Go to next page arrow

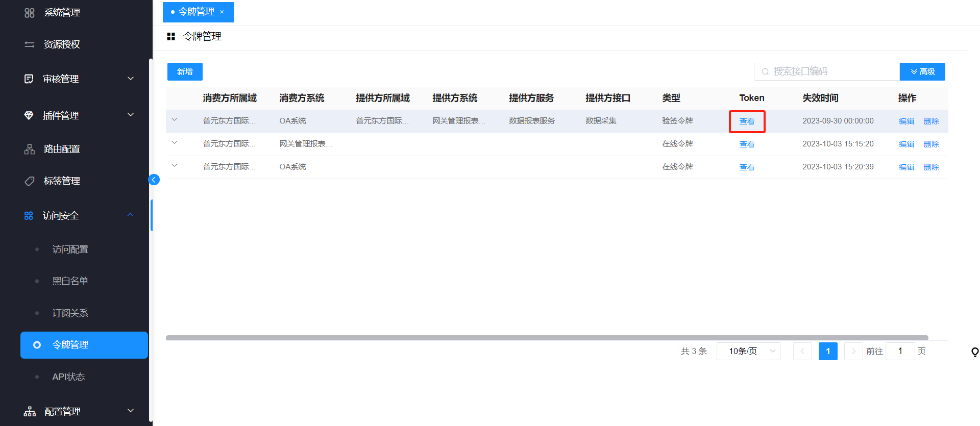click(853, 351)
